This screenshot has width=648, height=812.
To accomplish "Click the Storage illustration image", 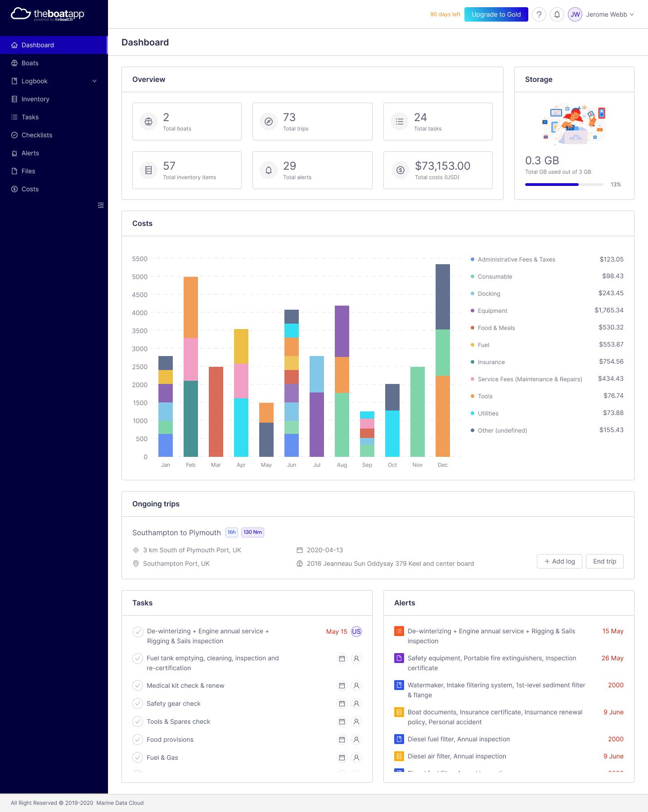I will coord(574,123).
